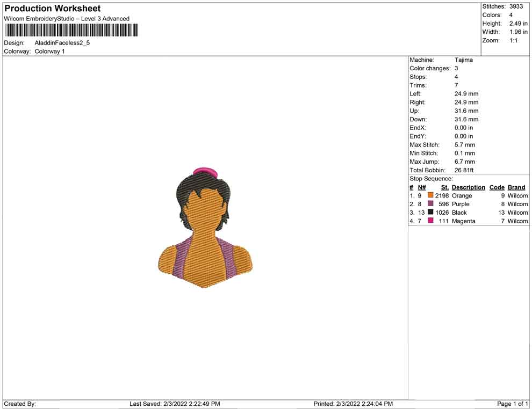Click the Width value '1.96 in'
The width and height of the screenshot is (532, 409).
tap(518, 32)
